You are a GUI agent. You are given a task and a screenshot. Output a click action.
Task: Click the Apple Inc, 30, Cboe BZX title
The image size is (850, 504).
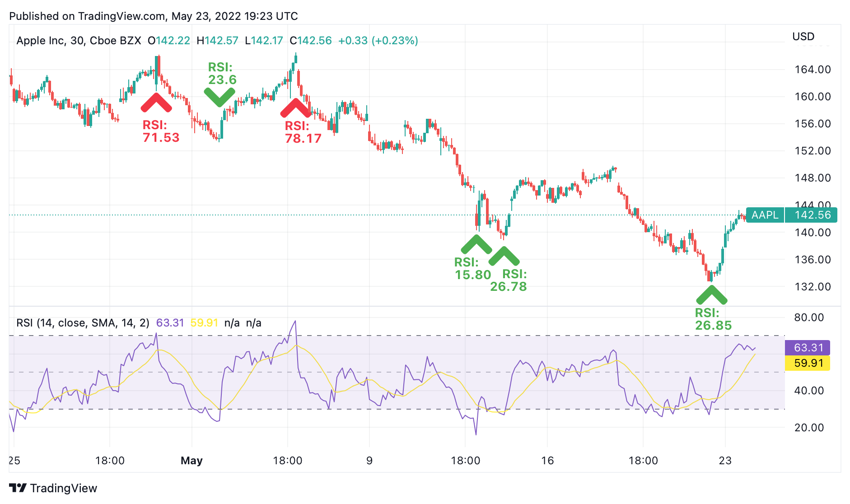[x=79, y=41]
